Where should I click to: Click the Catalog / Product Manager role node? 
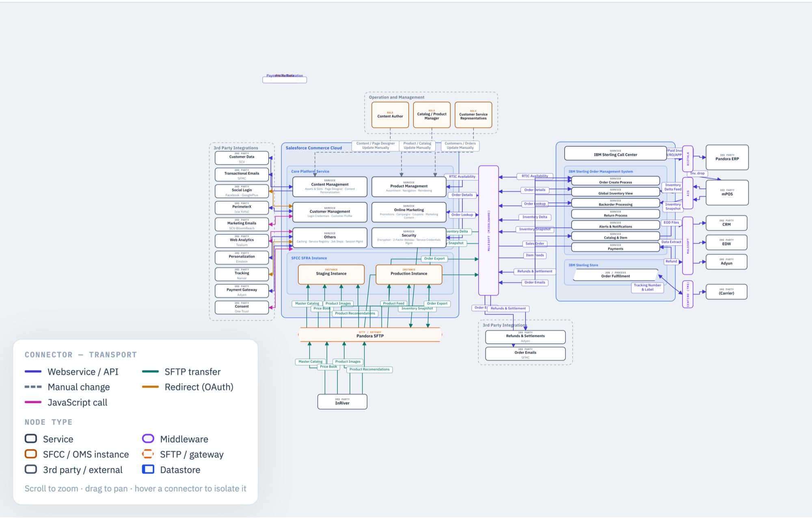point(432,115)
